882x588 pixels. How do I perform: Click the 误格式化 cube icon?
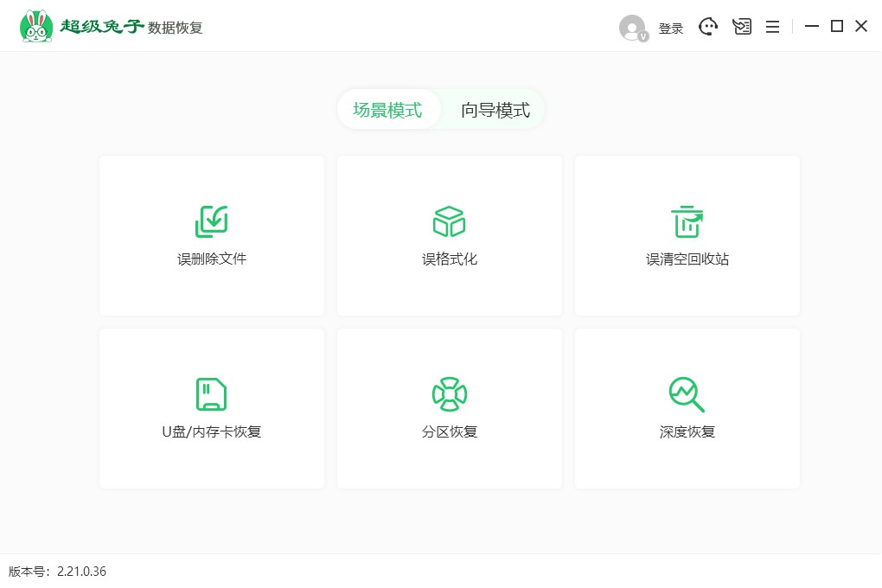pyautogui.click(x=449, y=220)
